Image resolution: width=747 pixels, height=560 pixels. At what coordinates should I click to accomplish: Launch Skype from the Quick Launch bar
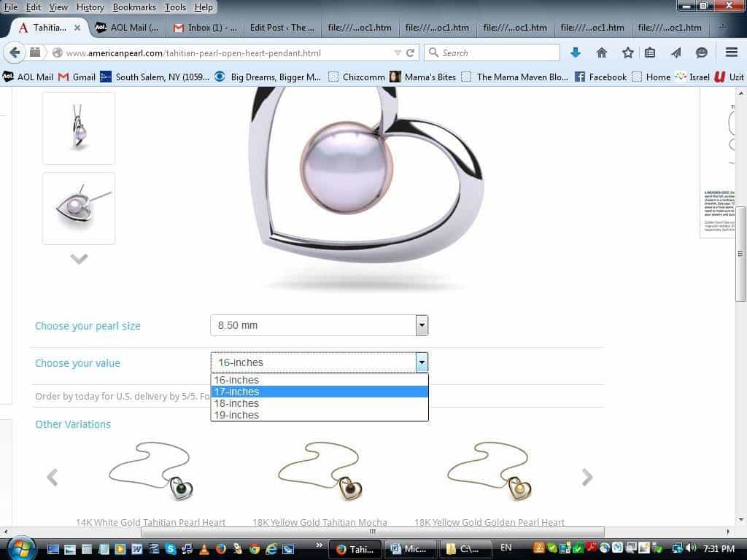(x=171, y=549)
